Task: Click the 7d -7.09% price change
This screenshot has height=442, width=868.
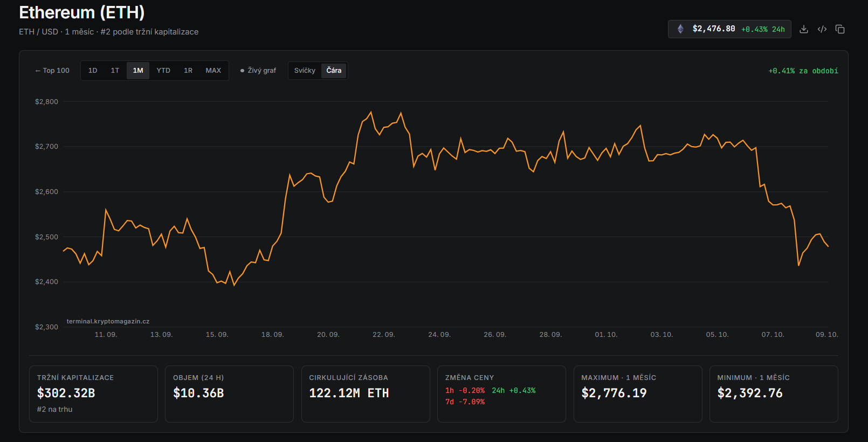Action: coord(465,402)
